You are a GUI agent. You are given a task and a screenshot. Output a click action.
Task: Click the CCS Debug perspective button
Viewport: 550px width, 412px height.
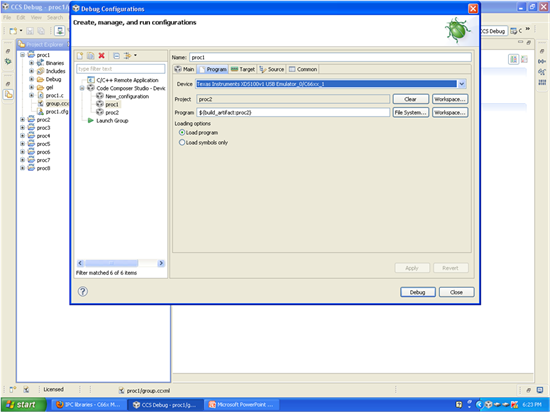[493, 31]
